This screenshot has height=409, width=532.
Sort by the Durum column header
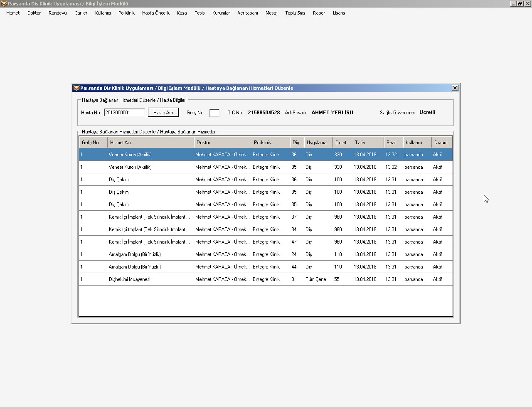coord(442,142)
